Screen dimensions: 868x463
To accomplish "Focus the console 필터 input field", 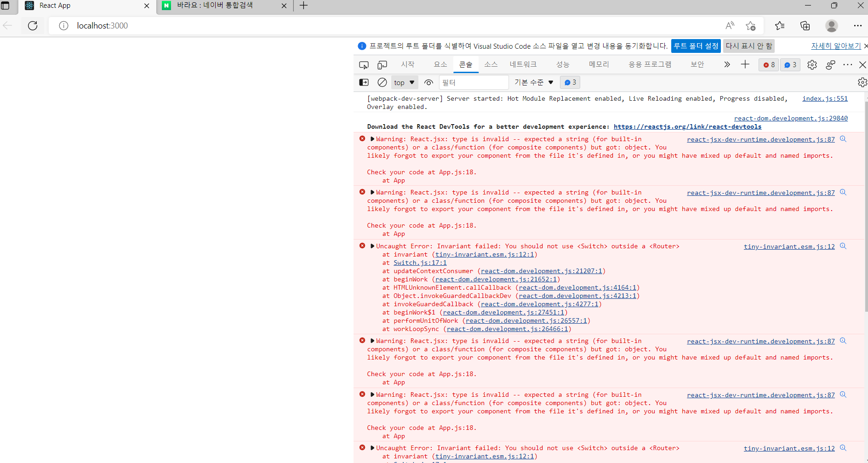I will 474,82.
